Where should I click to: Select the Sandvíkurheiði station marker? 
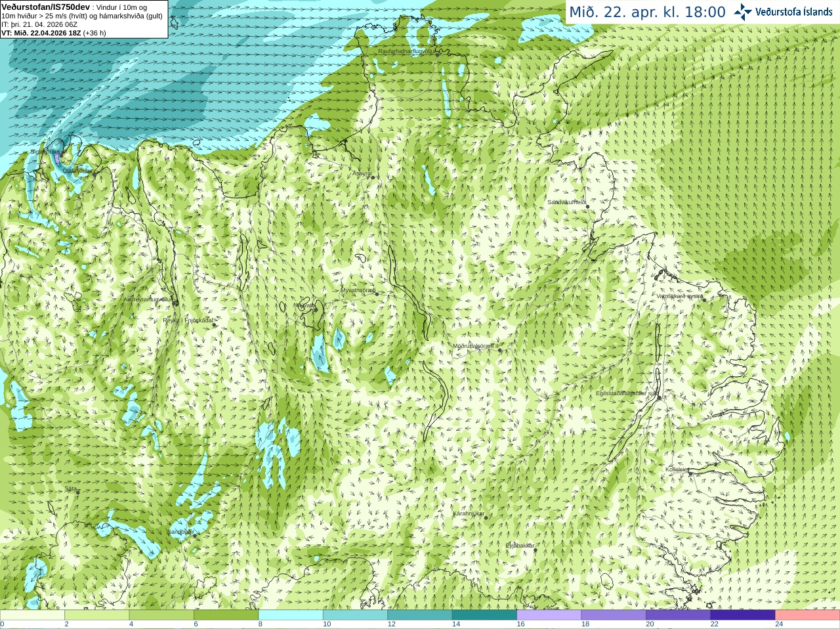point(588,207)
